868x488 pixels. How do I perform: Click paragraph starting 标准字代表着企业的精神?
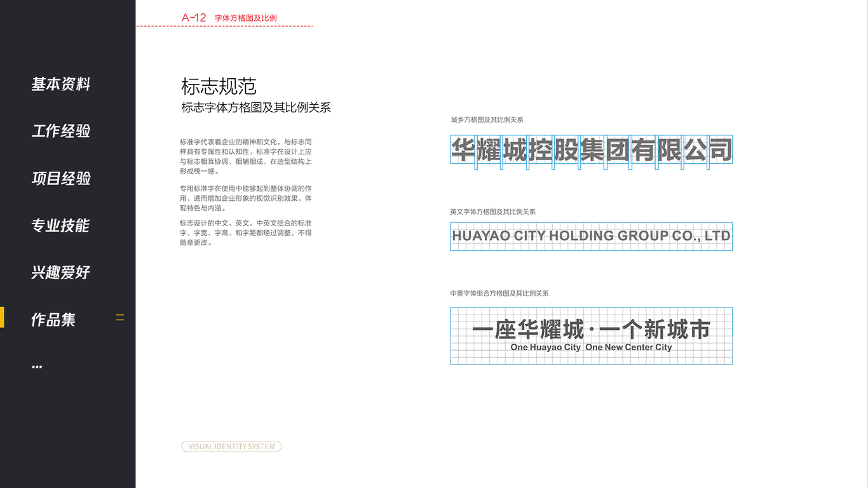point(246,156)
